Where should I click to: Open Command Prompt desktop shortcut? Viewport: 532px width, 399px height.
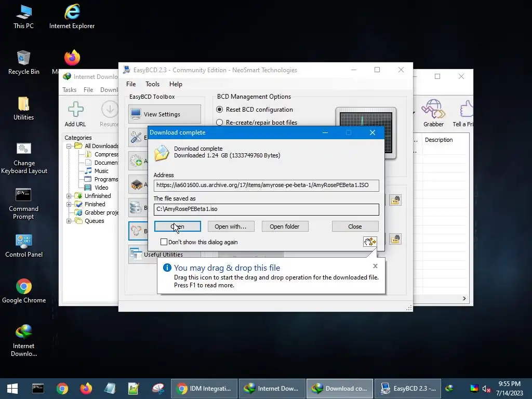(23, 204)
